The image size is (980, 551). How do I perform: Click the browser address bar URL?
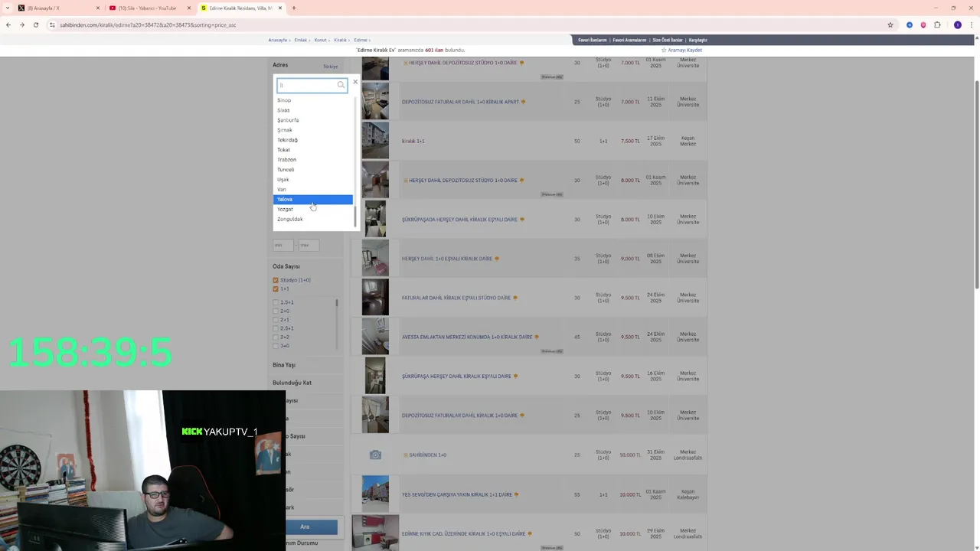(148, 24)
